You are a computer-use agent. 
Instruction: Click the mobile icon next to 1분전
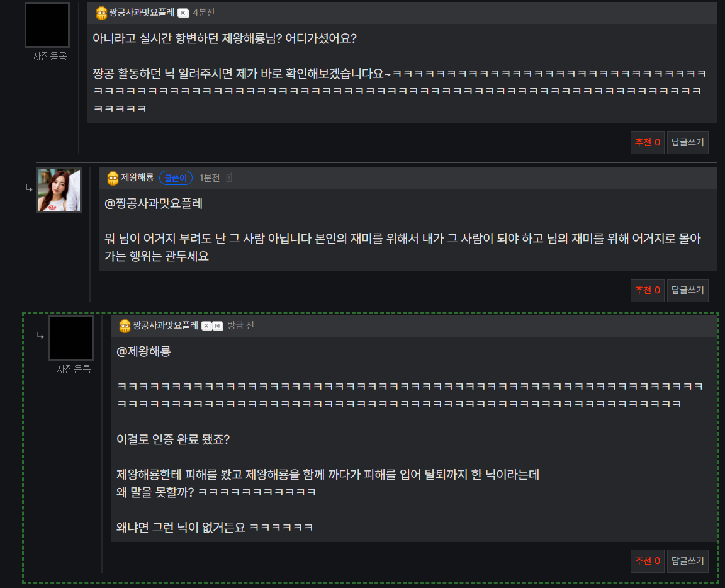[x=229, y=178]
